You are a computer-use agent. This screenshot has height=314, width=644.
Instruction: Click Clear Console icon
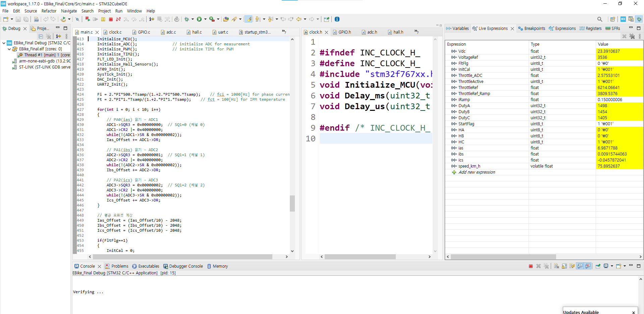click(556, 266)
